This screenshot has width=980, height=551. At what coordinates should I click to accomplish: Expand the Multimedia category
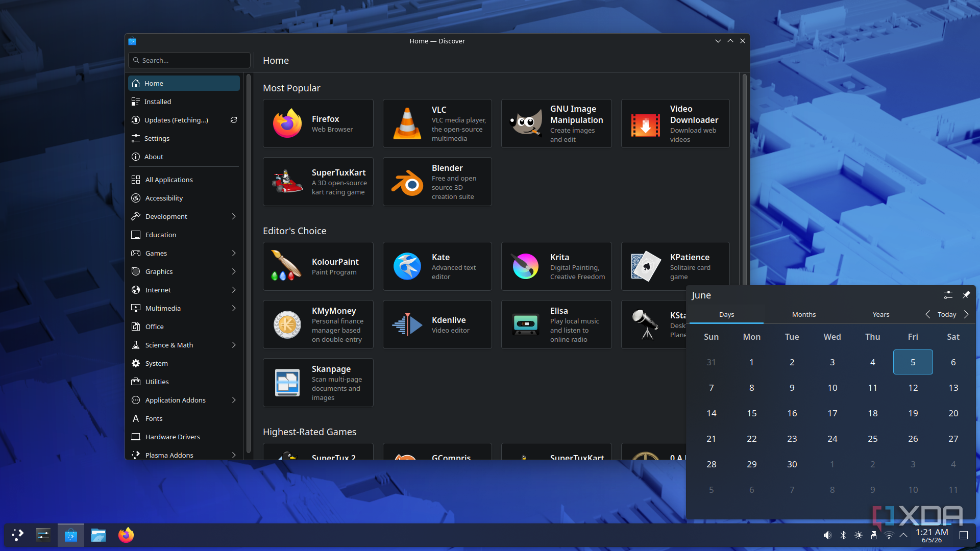pyautogui.click(x=234, y=308)
